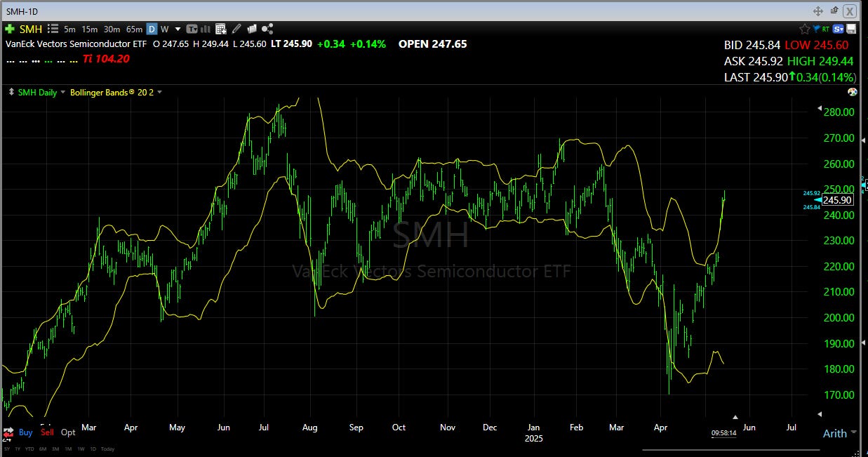Click the green plus add-symbol icon
Viewport: 868px width, 457px height.
pyautogui.click(x=10, y=29)
